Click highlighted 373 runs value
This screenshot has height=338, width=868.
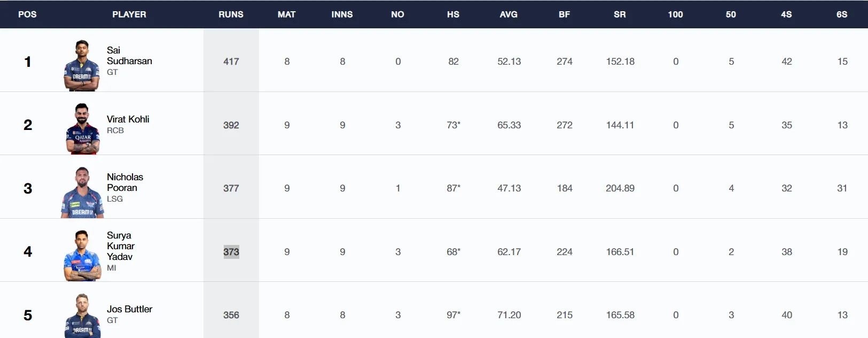[x=231, y=252]
